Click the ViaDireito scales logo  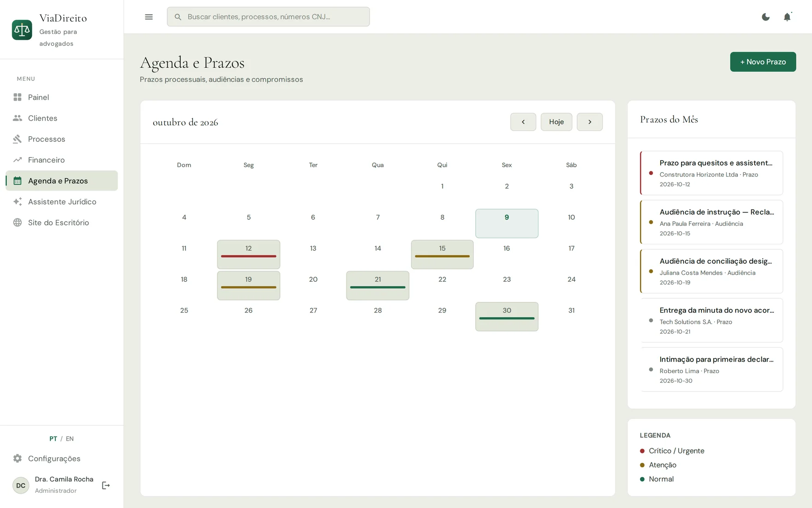click(x=22, y=30)
